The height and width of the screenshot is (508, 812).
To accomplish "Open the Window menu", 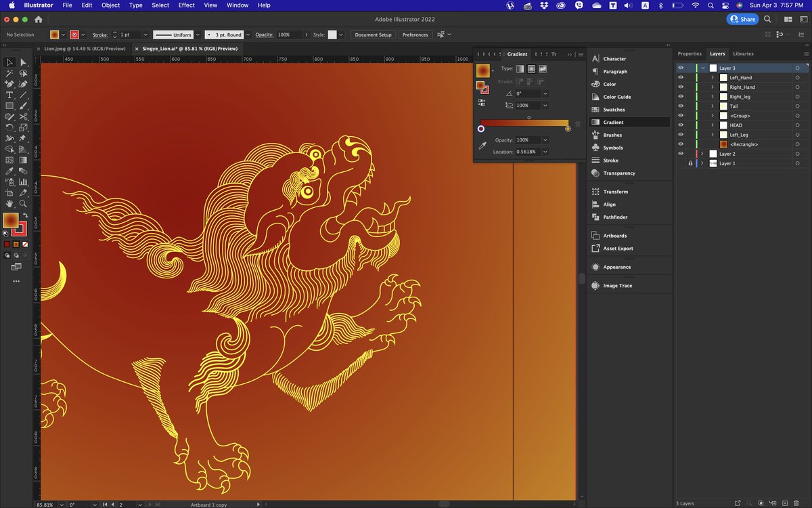I will point(238,5).
